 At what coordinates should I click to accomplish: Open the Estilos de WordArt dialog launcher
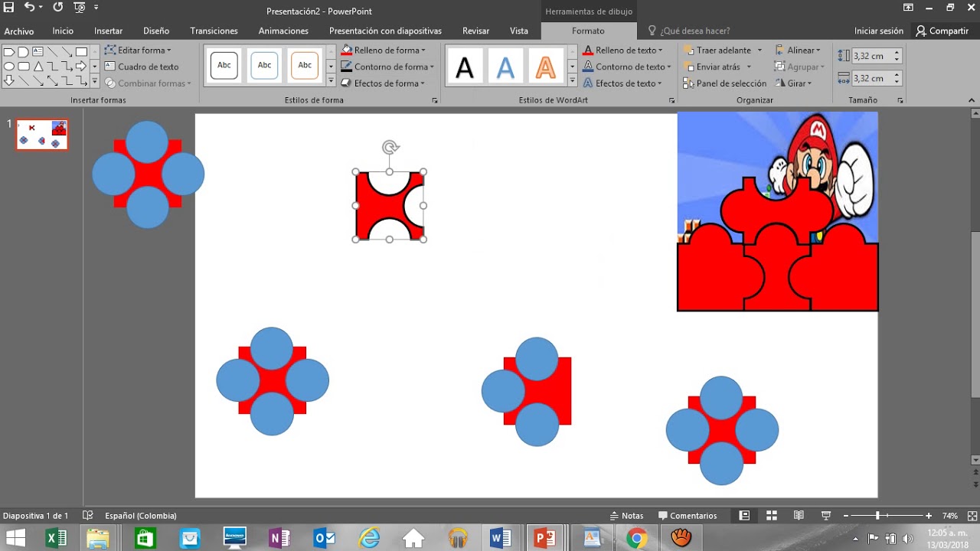pos(672,100)
